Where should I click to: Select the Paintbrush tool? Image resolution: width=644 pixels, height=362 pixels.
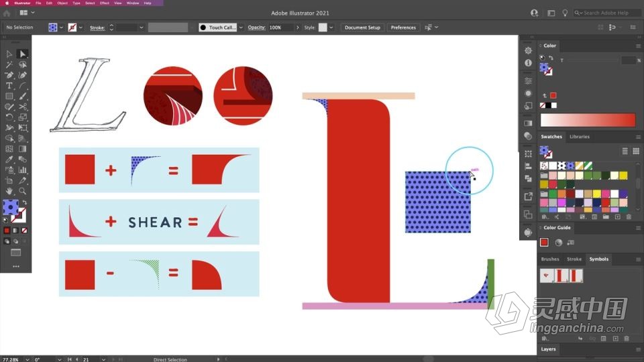point(22,96)
